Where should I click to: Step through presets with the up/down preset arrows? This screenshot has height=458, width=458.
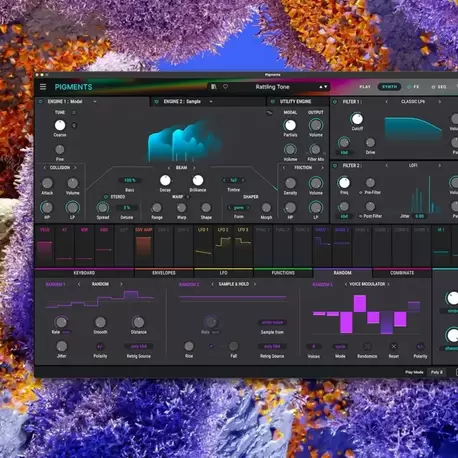coord(323,87)
